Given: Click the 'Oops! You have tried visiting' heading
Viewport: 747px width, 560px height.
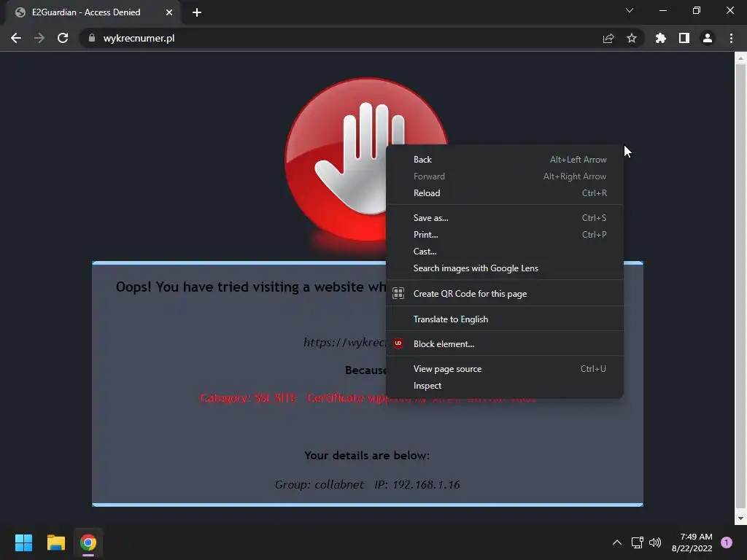Looking at the screenshot, I should click(251, 287).
